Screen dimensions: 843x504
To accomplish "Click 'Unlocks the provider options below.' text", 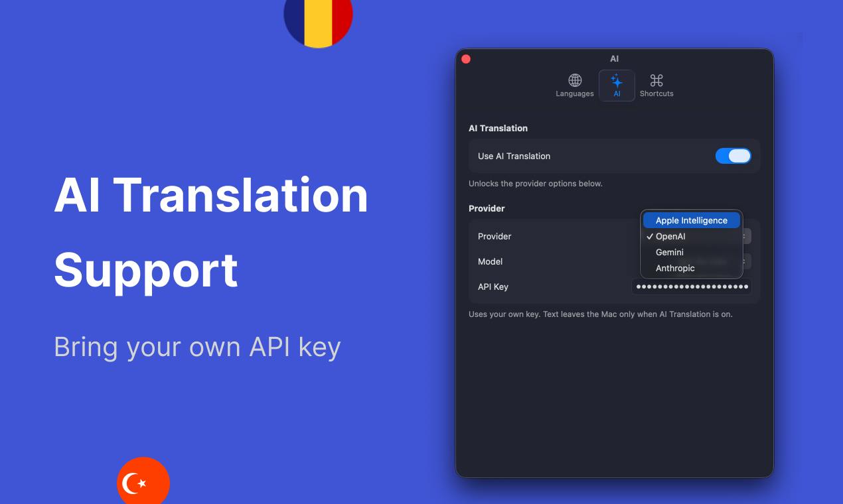I will pos(536,184).
